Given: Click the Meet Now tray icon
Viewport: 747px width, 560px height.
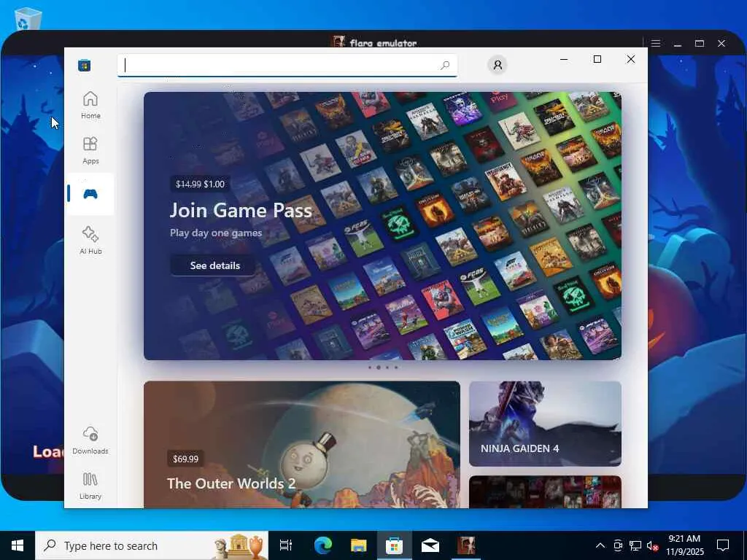Looking at the screenshot, I should (x=617, y=545).
